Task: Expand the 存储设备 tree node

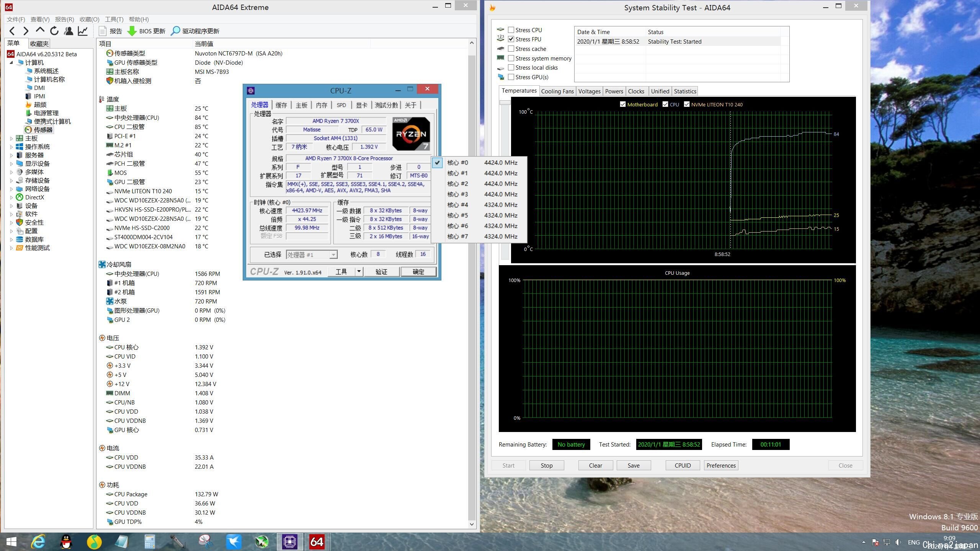Action: 11,180
